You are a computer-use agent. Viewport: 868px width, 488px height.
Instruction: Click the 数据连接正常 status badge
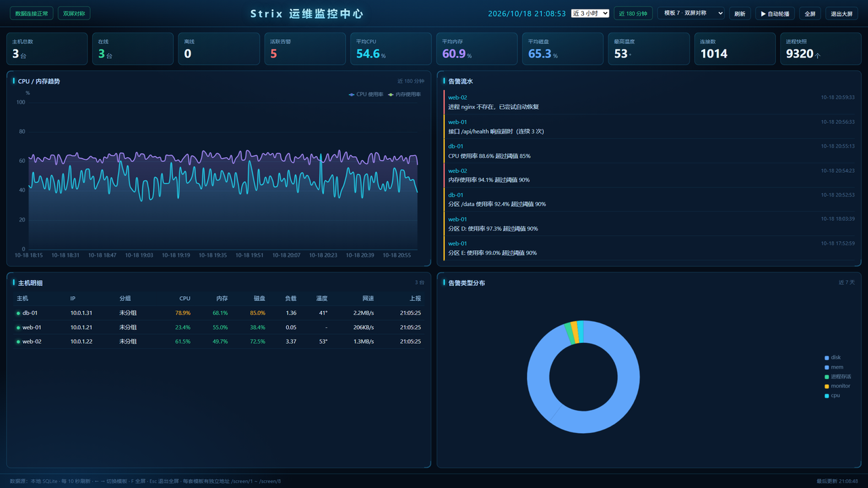(31, 14)
